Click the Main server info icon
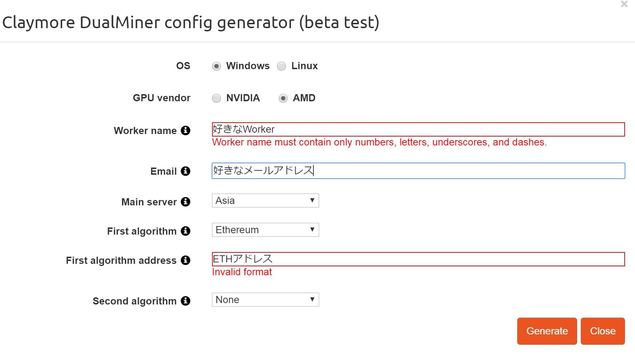 pyautogui.click(x=185, y=202)
